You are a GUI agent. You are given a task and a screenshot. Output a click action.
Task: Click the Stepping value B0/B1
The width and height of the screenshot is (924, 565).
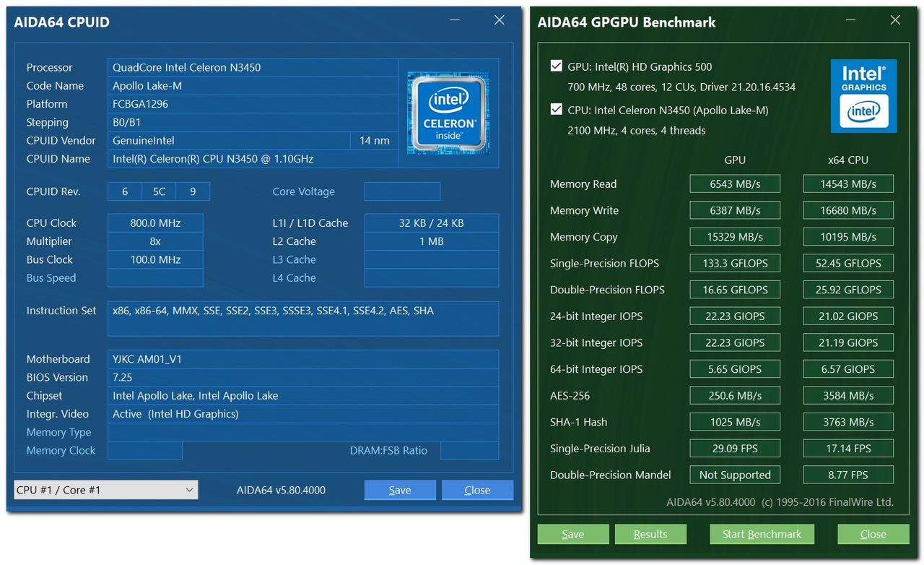pyautogui.click(x=253, y=122)
